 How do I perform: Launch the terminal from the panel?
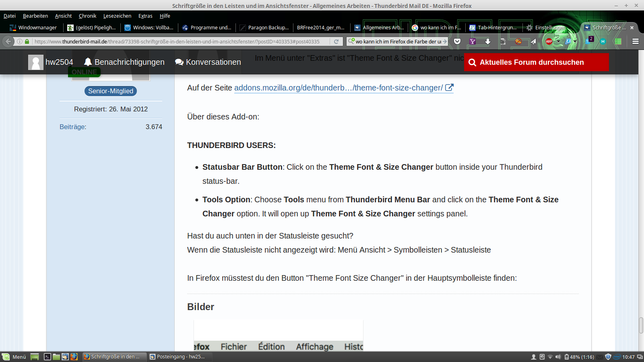pyautogui.click(x=47, y=357)
